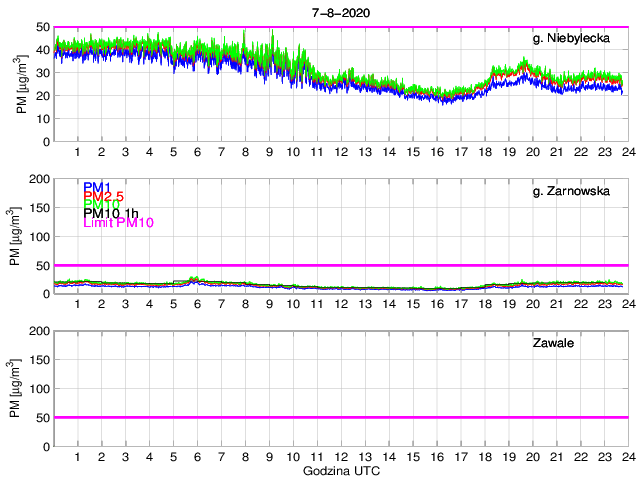Screen dimensions: 640x480
Task: Click hour tick "15" under Zawale plot
Action: pos(413,457)
